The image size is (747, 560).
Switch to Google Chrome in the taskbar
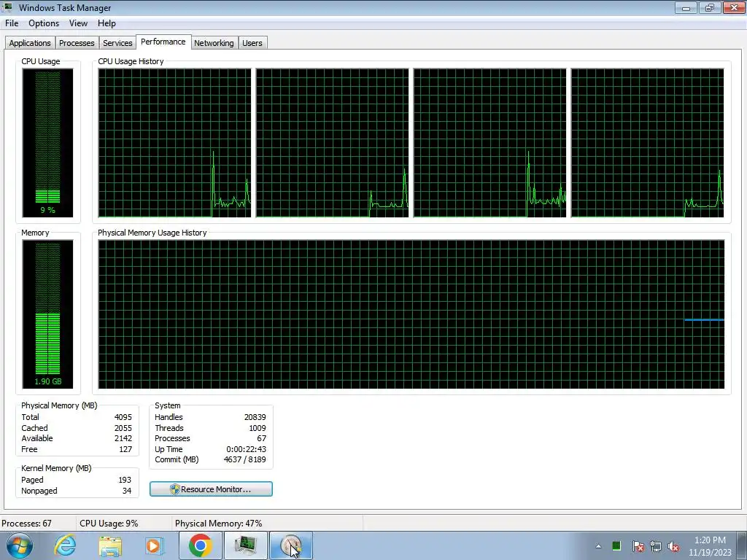(x=200, y=545)
